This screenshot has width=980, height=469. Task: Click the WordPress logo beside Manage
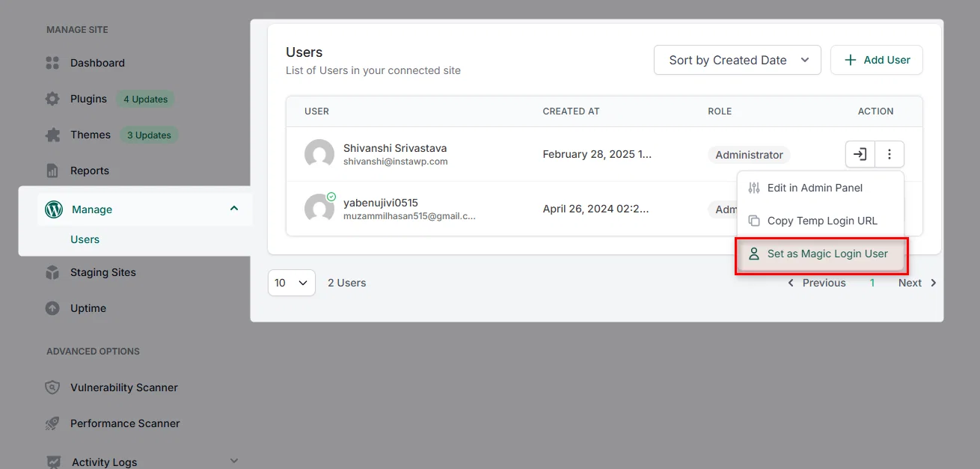tap(54, 209)
